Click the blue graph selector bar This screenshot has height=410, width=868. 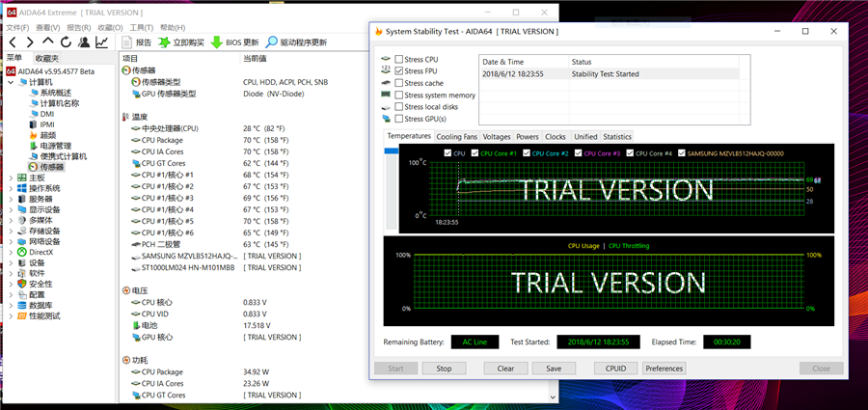[391, 150]
